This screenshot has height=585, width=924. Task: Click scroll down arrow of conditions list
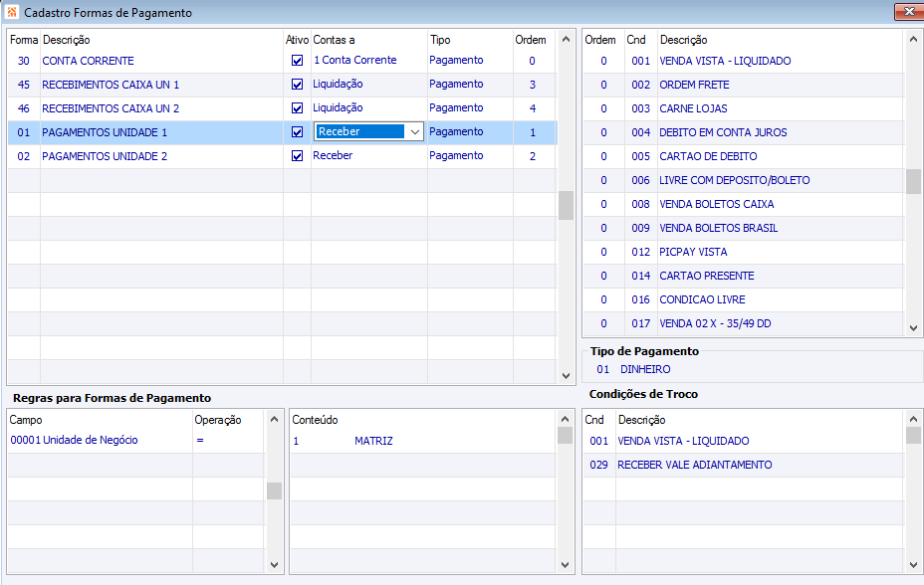point(913,327)
